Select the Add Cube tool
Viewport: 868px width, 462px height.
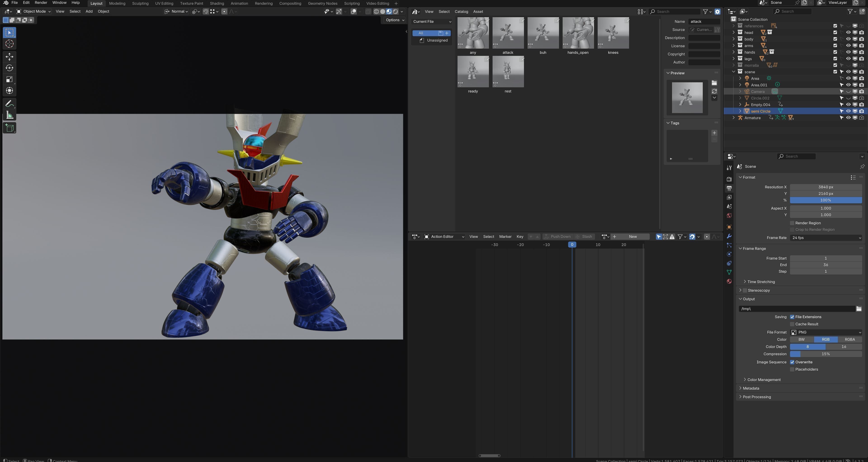click(9, 128)
